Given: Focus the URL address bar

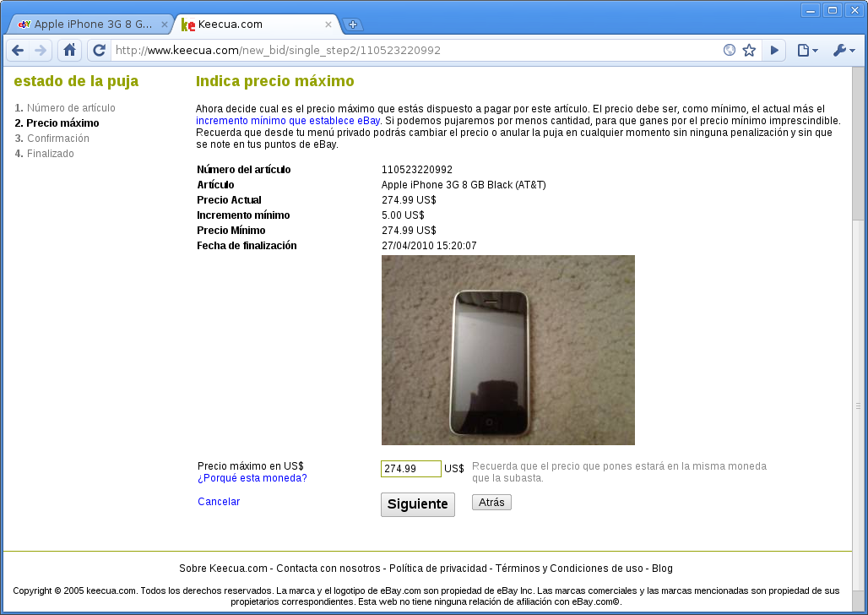Looking at the screenshot, I should (415, 51).
